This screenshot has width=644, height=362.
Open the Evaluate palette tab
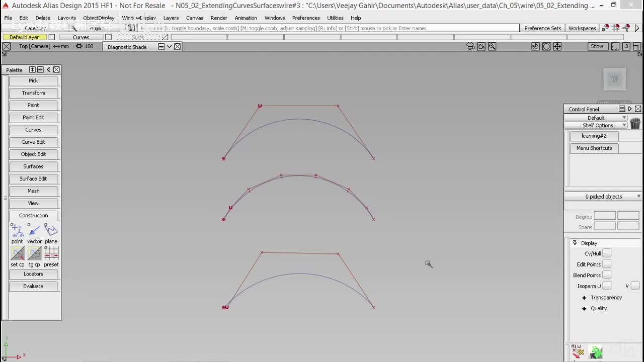(x=33, y=286)
